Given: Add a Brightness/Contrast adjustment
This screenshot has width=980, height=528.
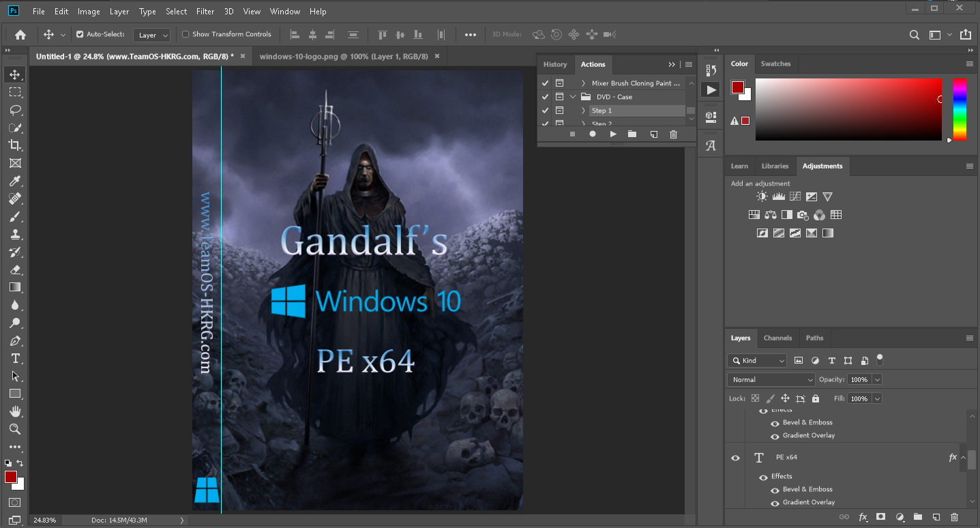Looking at the screenshot, I should 762,196.
